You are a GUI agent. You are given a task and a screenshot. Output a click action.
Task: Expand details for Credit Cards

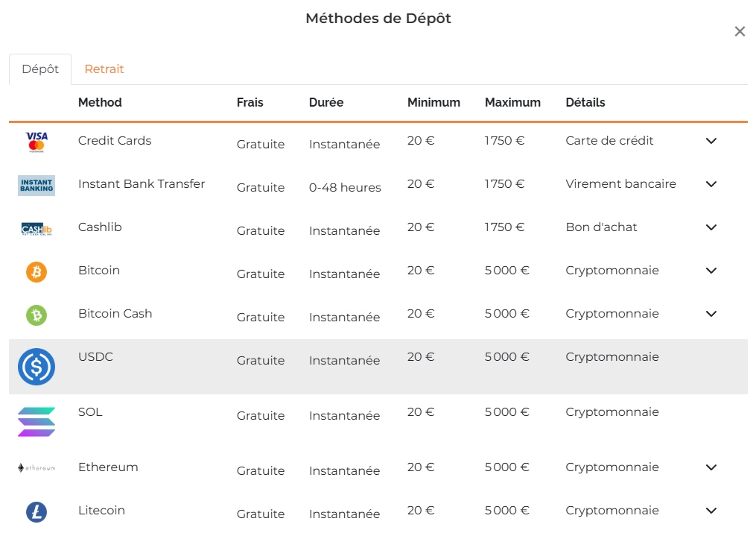click(x=711, y=141)
